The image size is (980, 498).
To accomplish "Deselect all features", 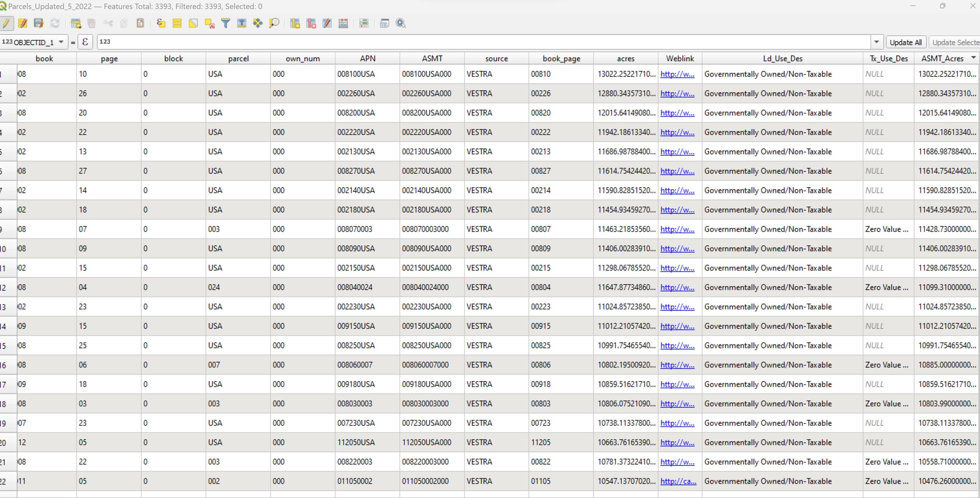I will coord(210,23).
